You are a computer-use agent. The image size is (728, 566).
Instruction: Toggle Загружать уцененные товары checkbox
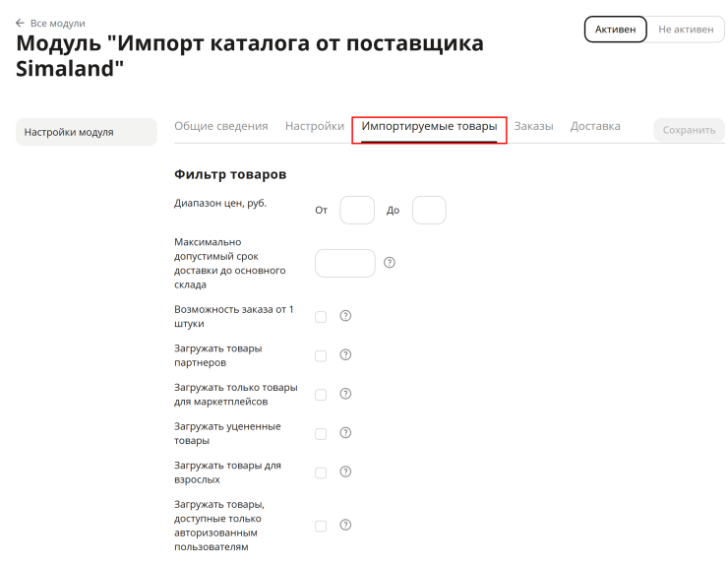tap(321, 434)
